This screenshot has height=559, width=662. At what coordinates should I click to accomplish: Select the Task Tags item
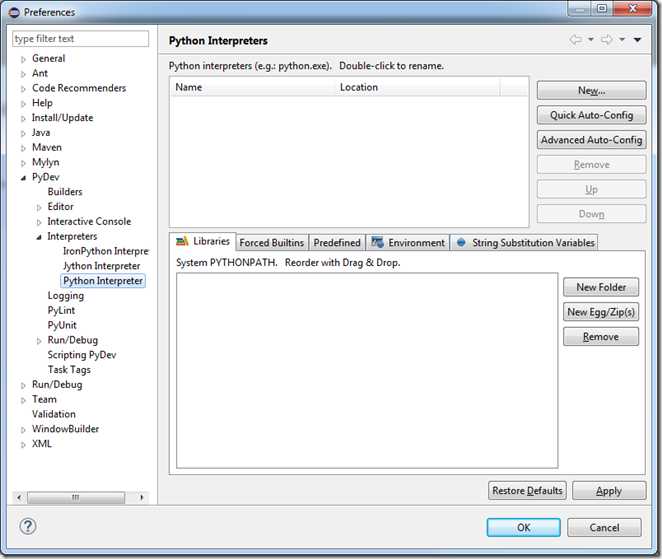[69, 369]
